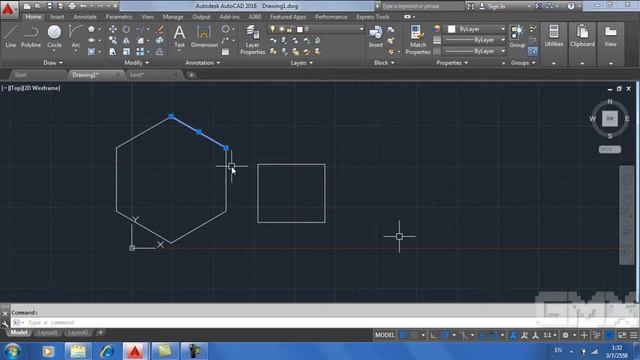Click the Polygon tool icon in Draw panel
Viewport: 640px width, 360px height.
tap(91, 29)
